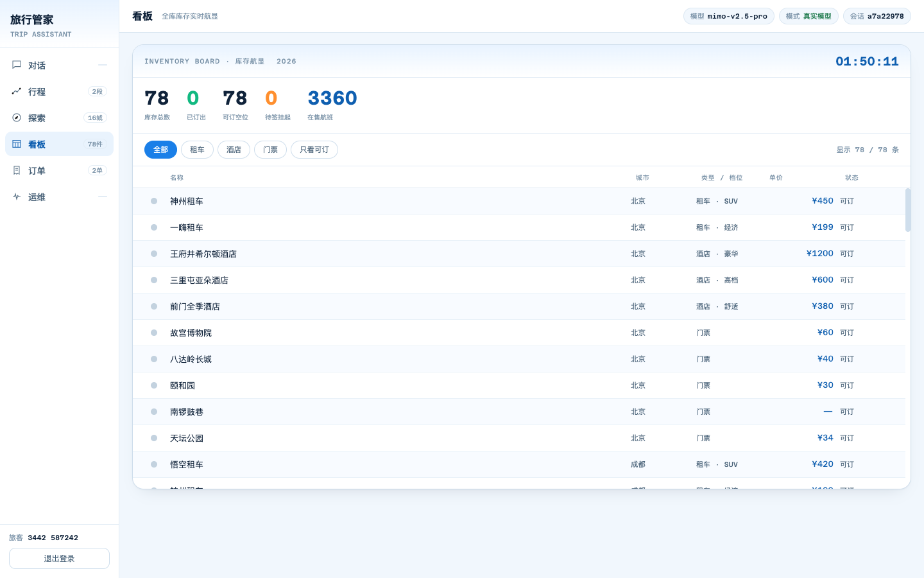Select the 全部 filter tab
This screenshot has width=924, height=578.
pyautogui.click(x=160, y=150)
